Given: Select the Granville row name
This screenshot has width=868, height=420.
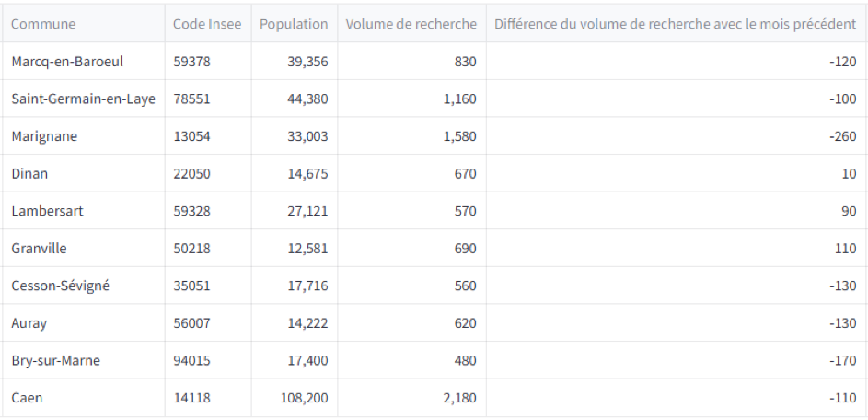Looking at the screenshot, I should [39, 249].
